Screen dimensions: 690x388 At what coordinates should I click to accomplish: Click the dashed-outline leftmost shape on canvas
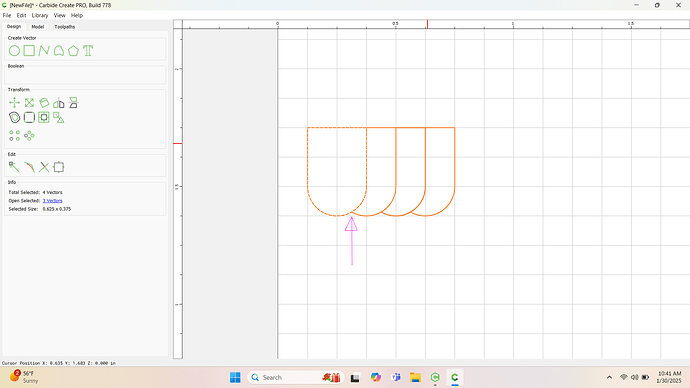coord(337,172)
